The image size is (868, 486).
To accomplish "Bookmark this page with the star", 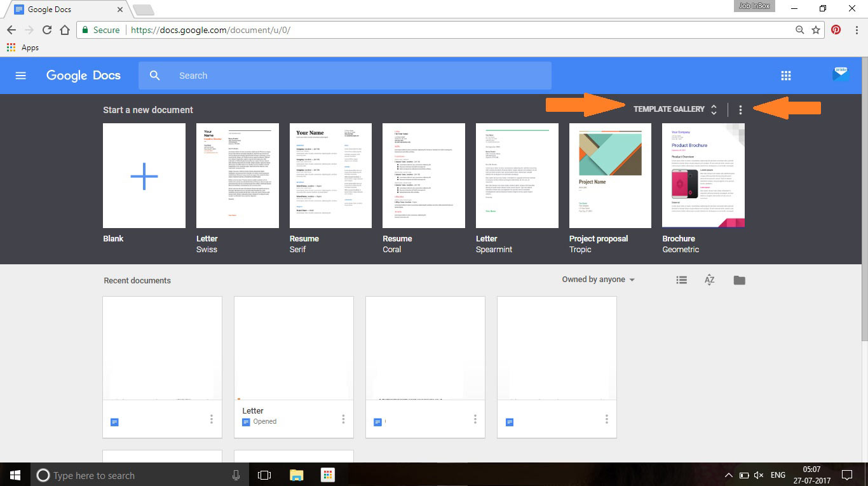I will [x=816, y=30].
